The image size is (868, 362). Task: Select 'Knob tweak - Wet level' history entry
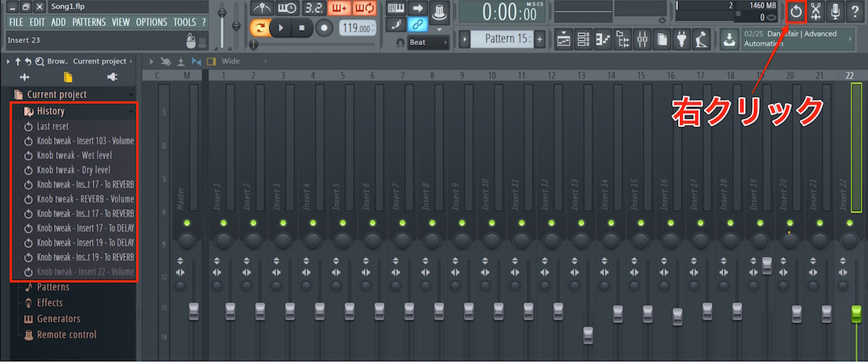pos(74,155)
